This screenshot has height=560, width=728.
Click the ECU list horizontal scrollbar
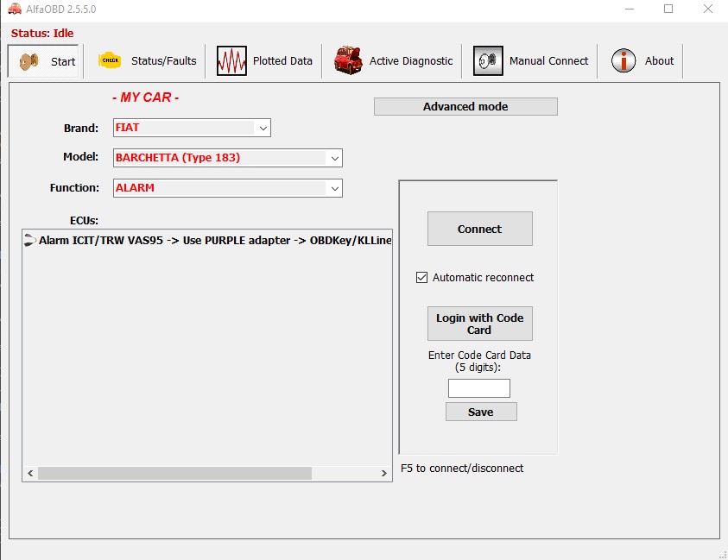[174, 474]
